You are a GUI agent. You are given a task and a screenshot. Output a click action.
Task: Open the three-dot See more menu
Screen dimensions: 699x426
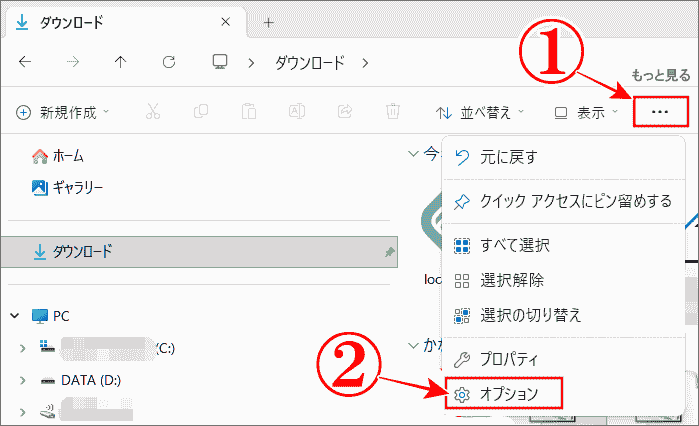660,112
